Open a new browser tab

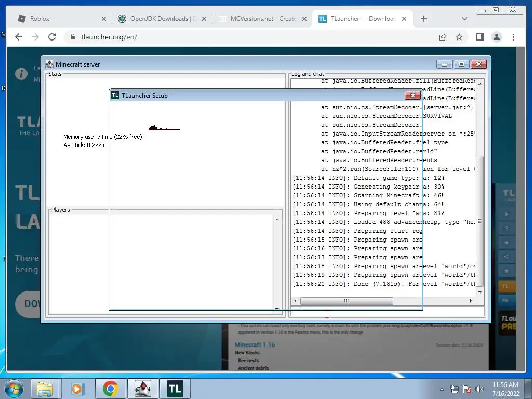(x=424, y=19)
